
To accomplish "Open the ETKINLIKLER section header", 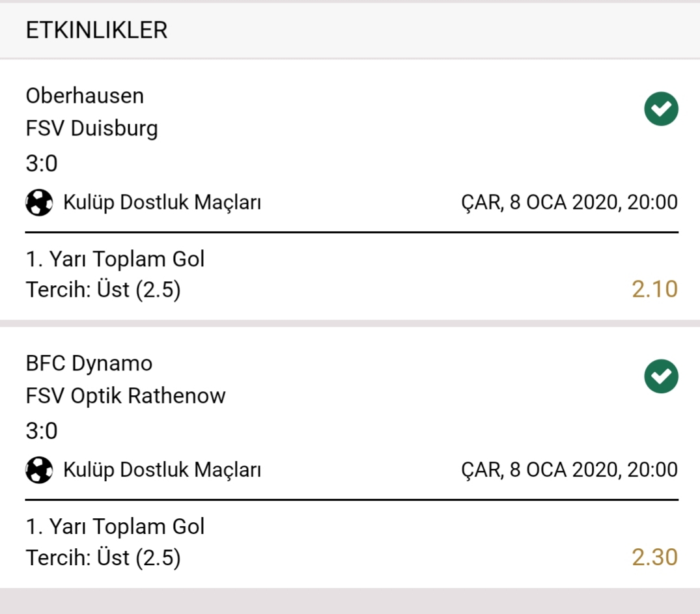I will click(x=96, y=31).
